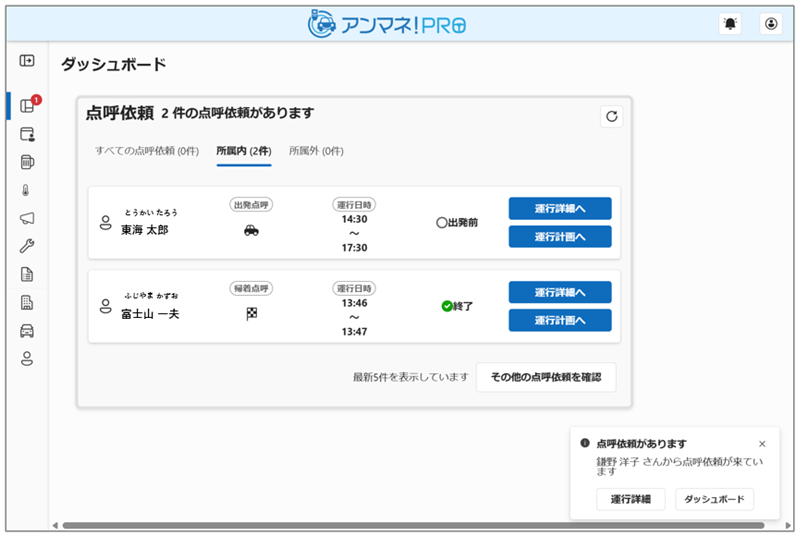The image size is (808, 536).
Task: Click the horizontal scrollbar at bottom
Action: (x=400, y=525)
